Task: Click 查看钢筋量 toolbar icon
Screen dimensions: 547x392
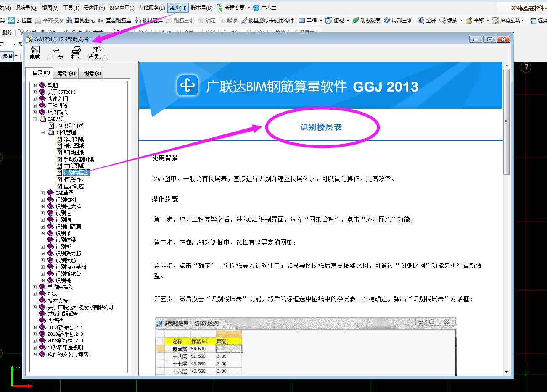Action: (x=101, y=20)
